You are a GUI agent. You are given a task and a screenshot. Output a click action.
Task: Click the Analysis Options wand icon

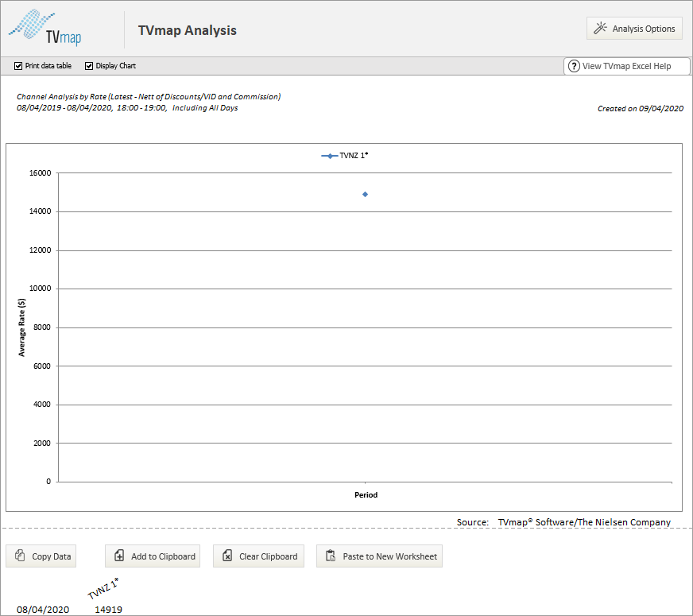tap(600, 28)
